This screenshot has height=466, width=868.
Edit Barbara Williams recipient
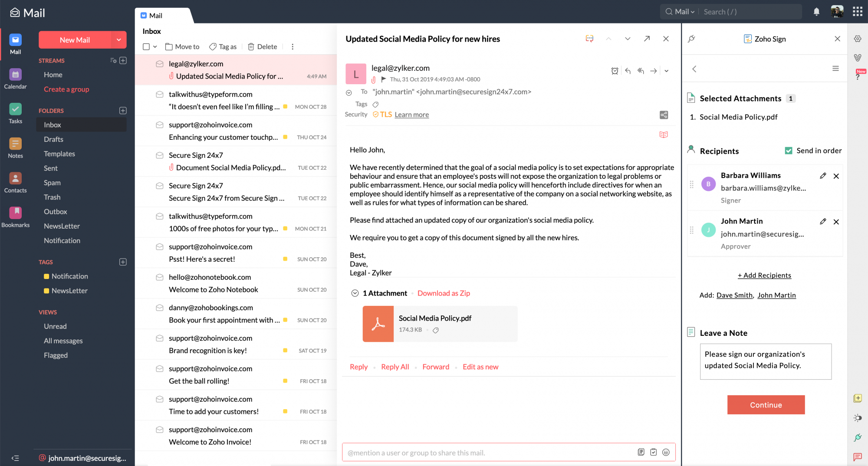coord(823,176)
